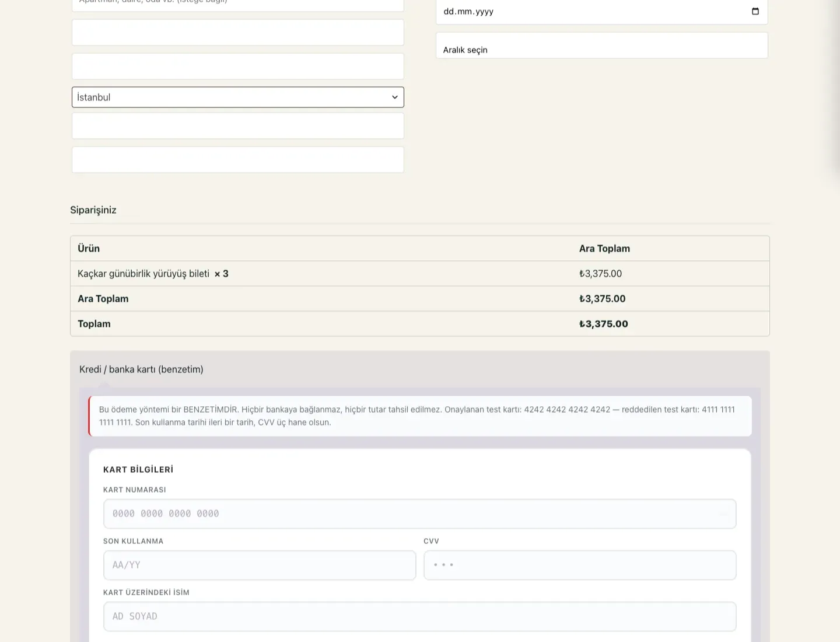Click the empty field directly below İstanbul dropdown
The height and width of the screenshot is (642, 840).
[x=238, y=126]
